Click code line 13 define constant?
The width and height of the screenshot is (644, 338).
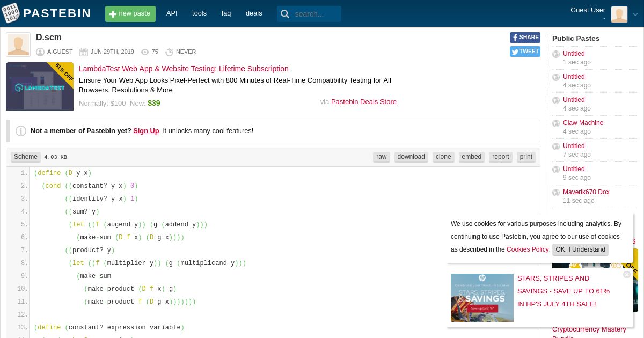pos(109,328)
